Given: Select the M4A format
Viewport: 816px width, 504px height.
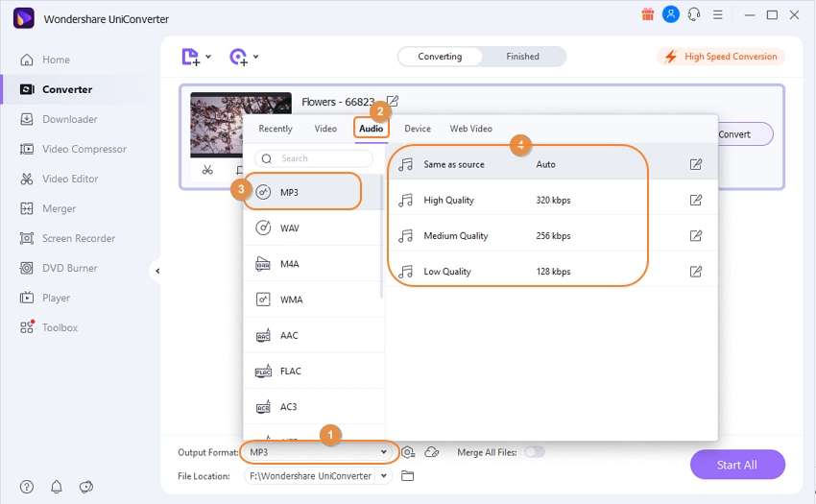Looking at the screenshot, I should click(x=312, y=264).
